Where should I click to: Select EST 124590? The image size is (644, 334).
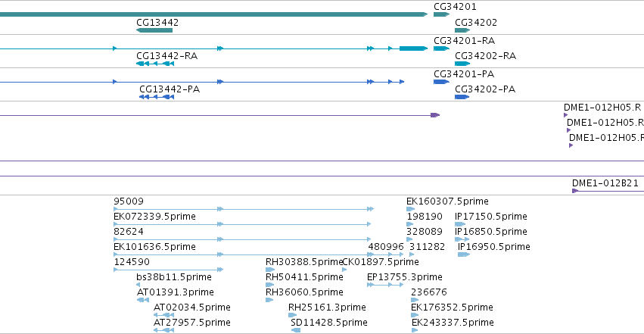click(169, 270)
